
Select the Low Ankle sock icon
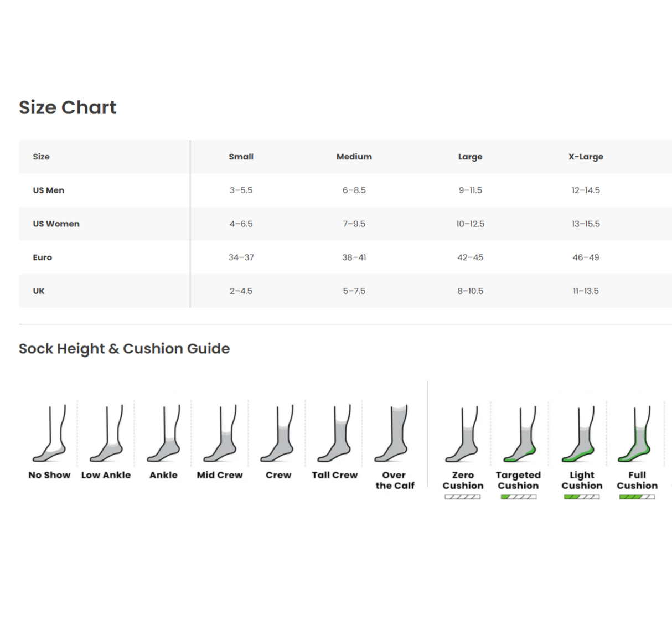click(x=106, y=434)
